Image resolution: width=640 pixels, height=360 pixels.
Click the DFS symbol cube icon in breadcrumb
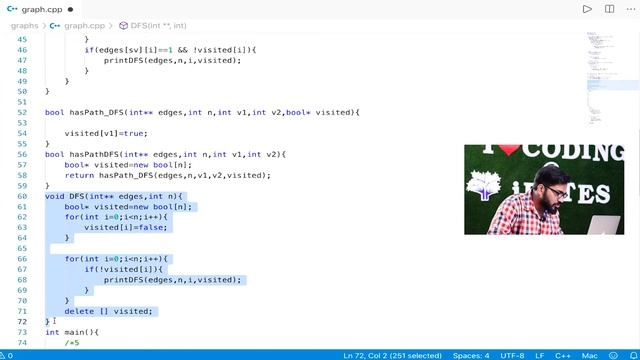tap(123, 26)
